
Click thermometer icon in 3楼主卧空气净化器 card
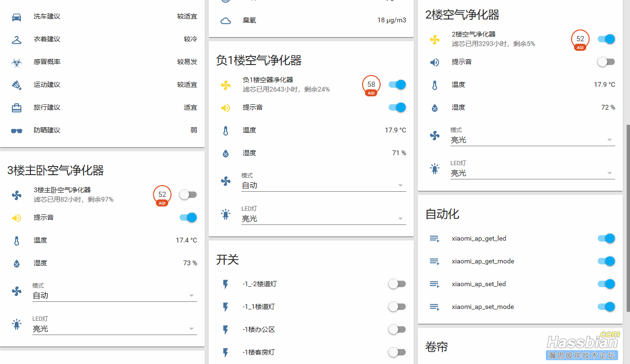tap(17, 241)
